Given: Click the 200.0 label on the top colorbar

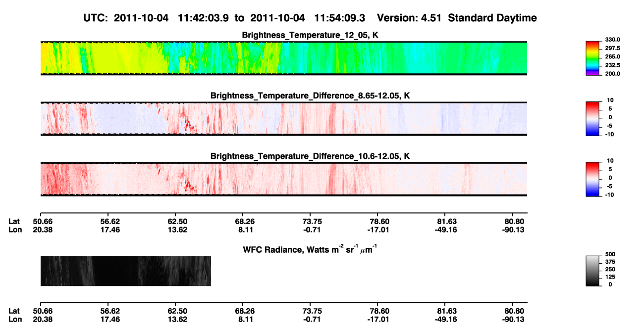Looking at the screenshot, I should pyautogui.click(x=613, y=74).
